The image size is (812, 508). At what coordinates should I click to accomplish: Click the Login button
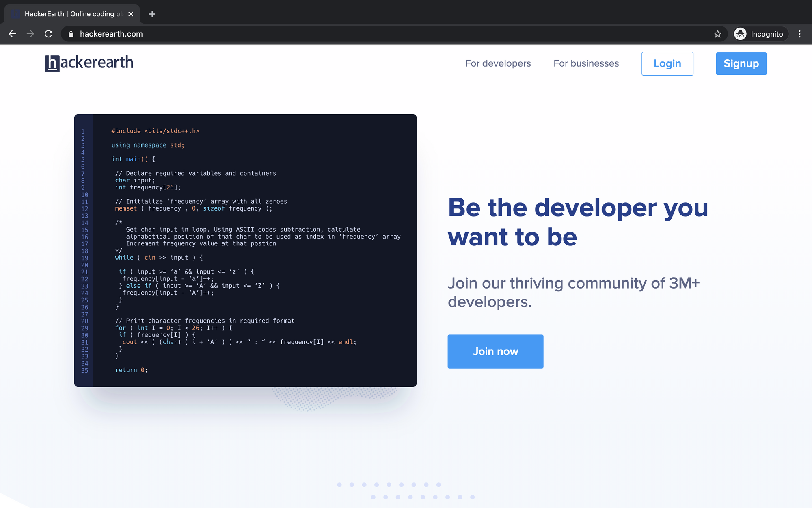(667, 63)
